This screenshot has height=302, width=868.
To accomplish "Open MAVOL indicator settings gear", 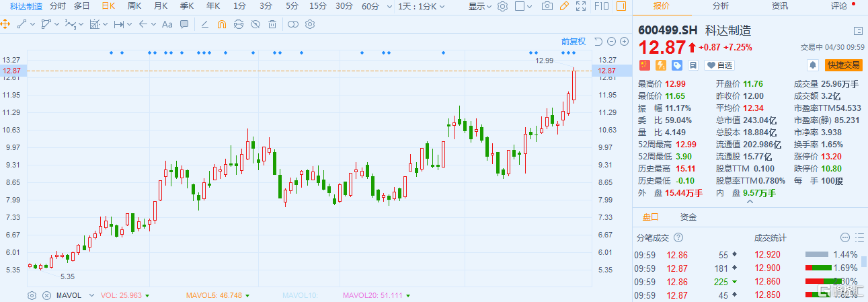I will point(32,295).
